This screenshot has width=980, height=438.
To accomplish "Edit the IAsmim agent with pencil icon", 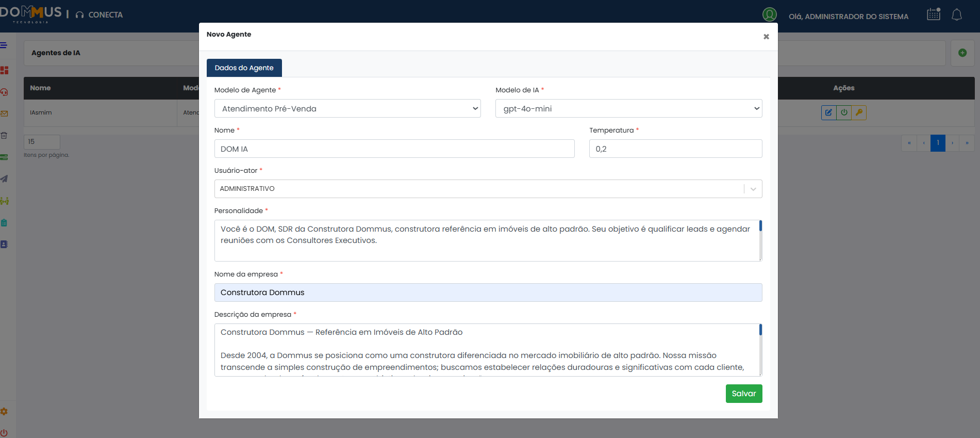I will (x=828, y=112).
